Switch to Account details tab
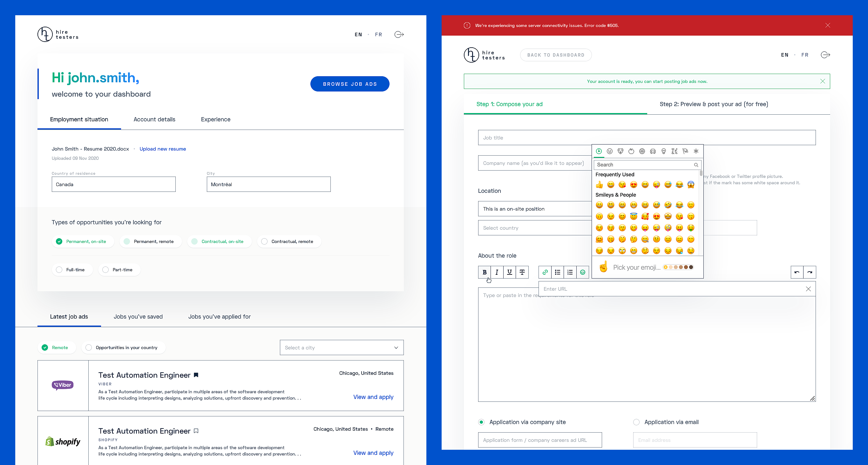 [154, 119]
